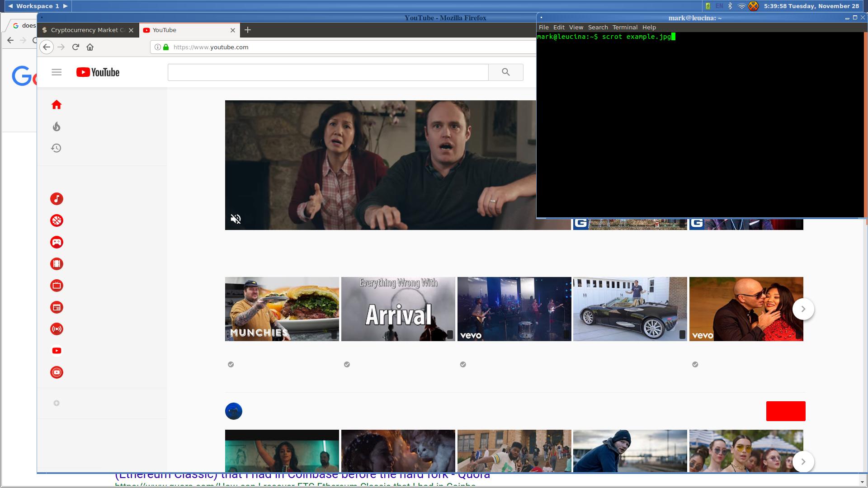Open the vevo concert stage thumbnail

pos(514,309)
